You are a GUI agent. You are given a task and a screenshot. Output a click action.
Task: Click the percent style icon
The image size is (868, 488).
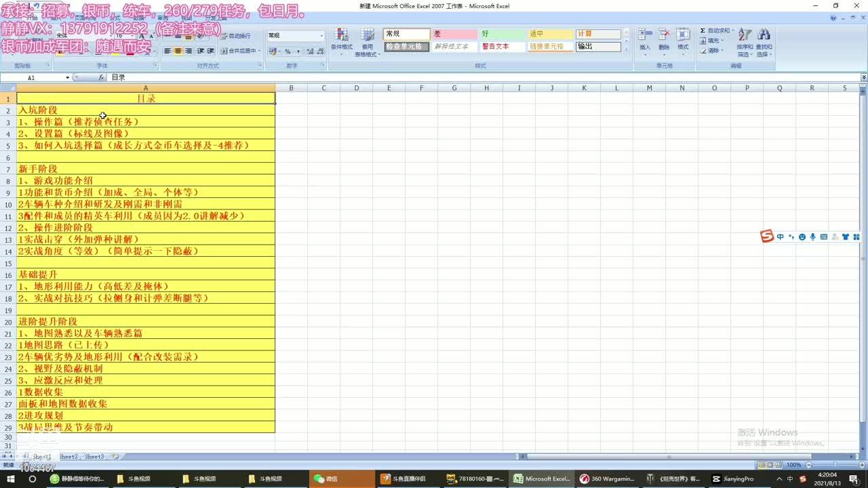288,52
